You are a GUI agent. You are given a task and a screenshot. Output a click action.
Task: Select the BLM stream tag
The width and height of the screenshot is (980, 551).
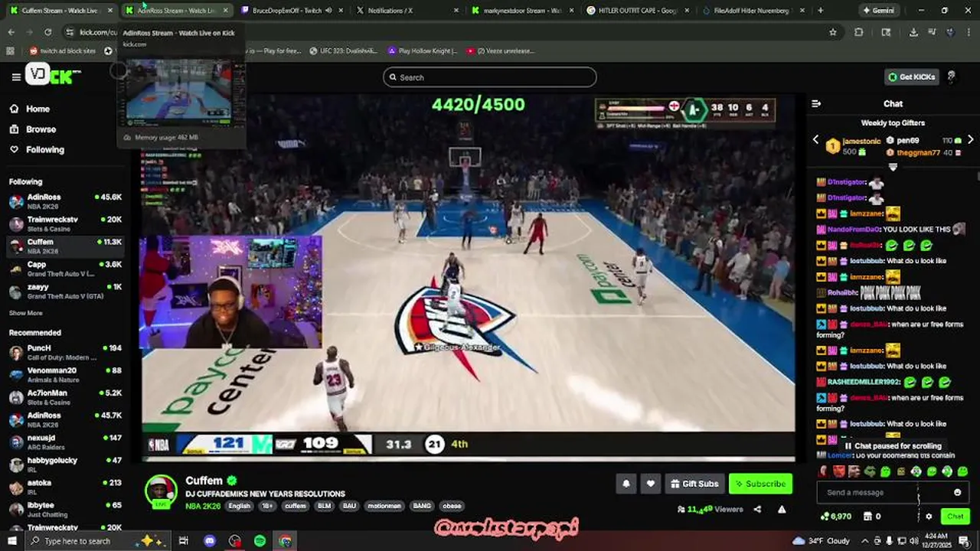322,506
